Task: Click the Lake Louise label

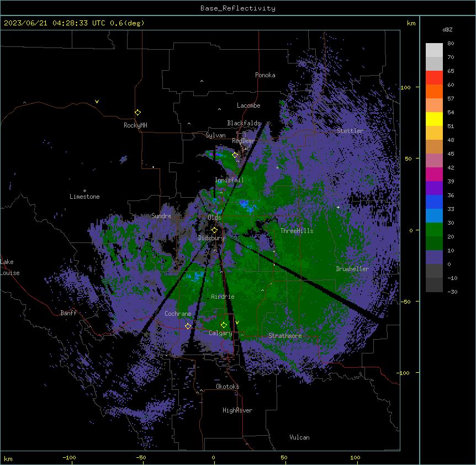Action: click(x=10, y=267)
